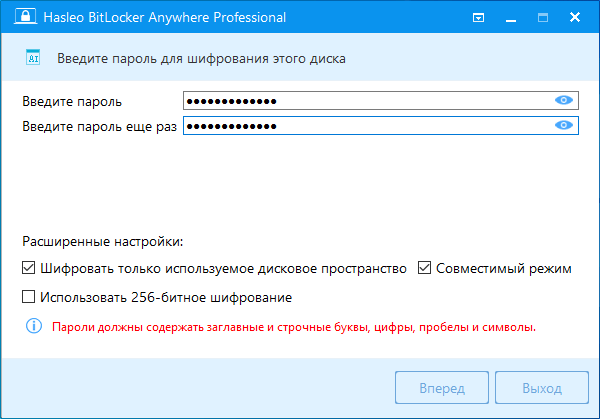Click the password header icon
This screenshot has width=600, height=419.
pyautogui.click(x=33, y=57)
